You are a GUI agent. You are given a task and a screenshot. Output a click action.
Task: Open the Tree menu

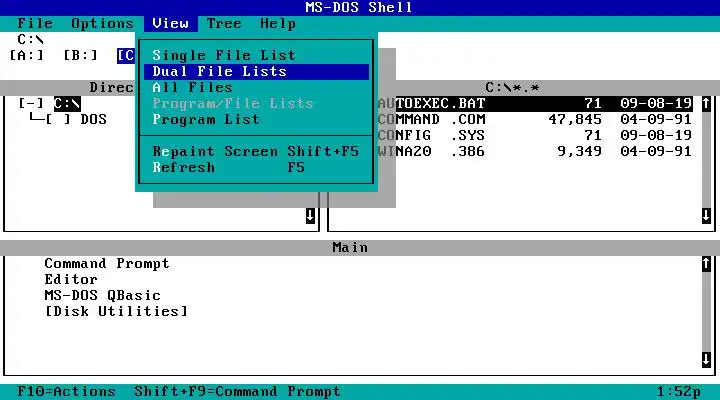pos(224,23)
